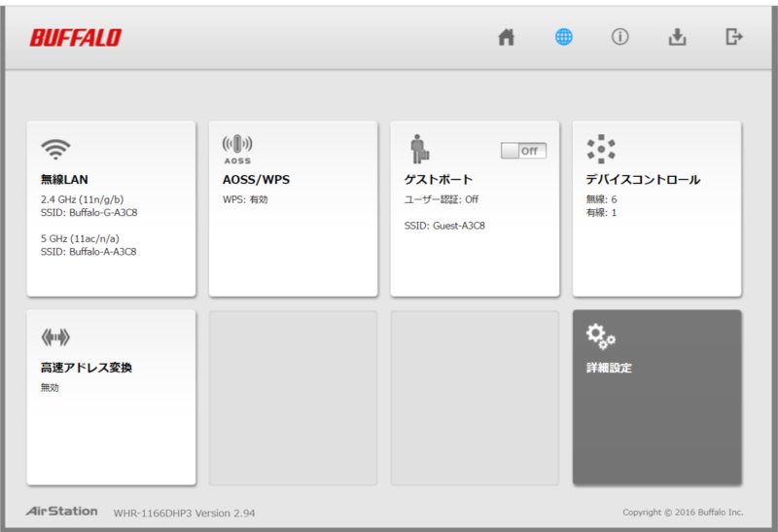The image size is (778, 532).
Task: Click the 5 GHz (11ac/n/a) text
Action: click(80, 238)
